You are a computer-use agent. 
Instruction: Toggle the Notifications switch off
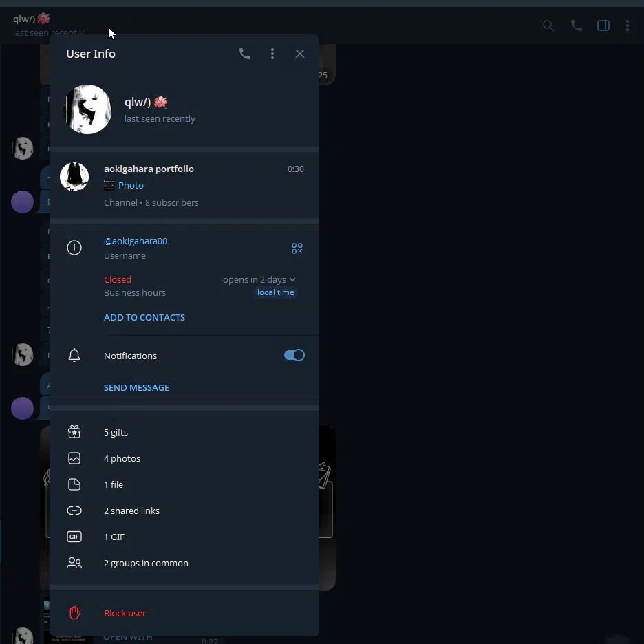pos(294,355)
